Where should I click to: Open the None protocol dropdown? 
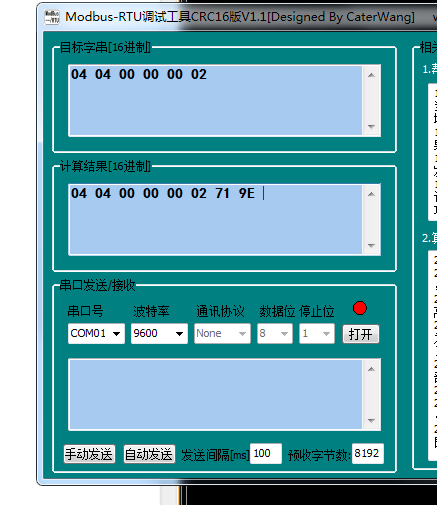(x=222, y=333)
